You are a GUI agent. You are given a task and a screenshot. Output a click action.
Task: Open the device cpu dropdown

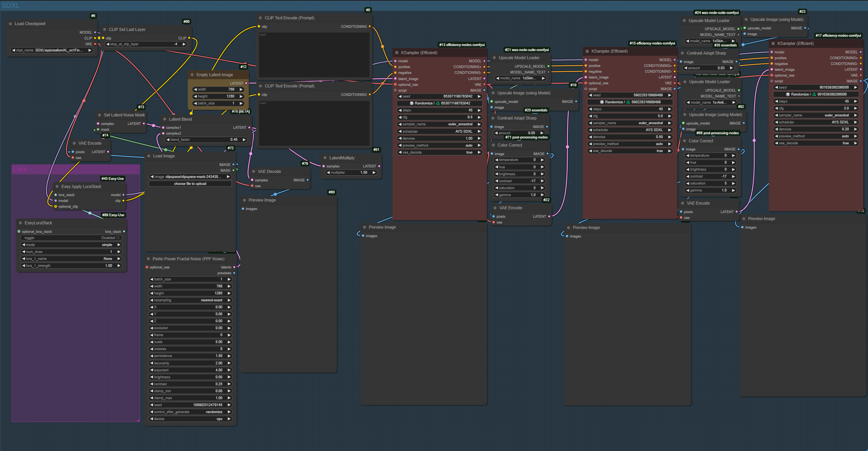(190, 419)
